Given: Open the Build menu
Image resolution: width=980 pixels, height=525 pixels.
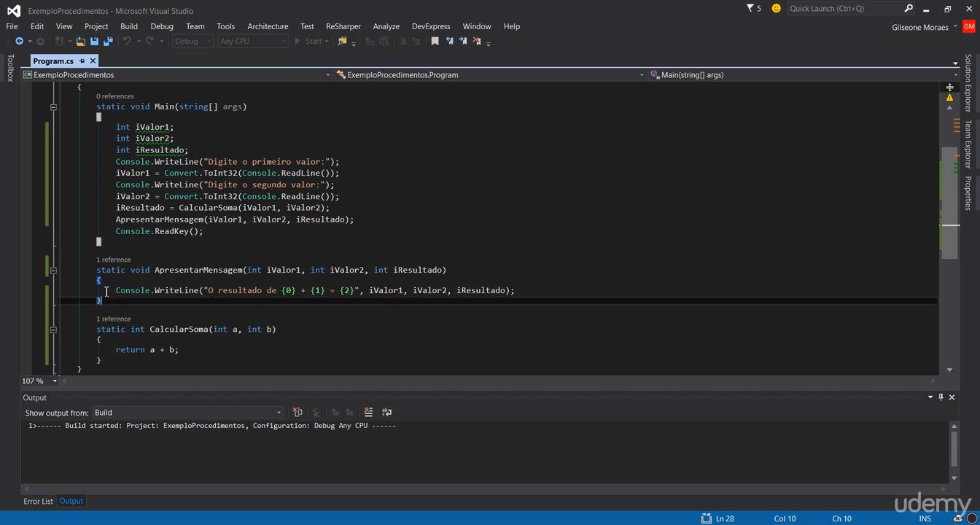Looking at the screenshot, I should 129,26.
